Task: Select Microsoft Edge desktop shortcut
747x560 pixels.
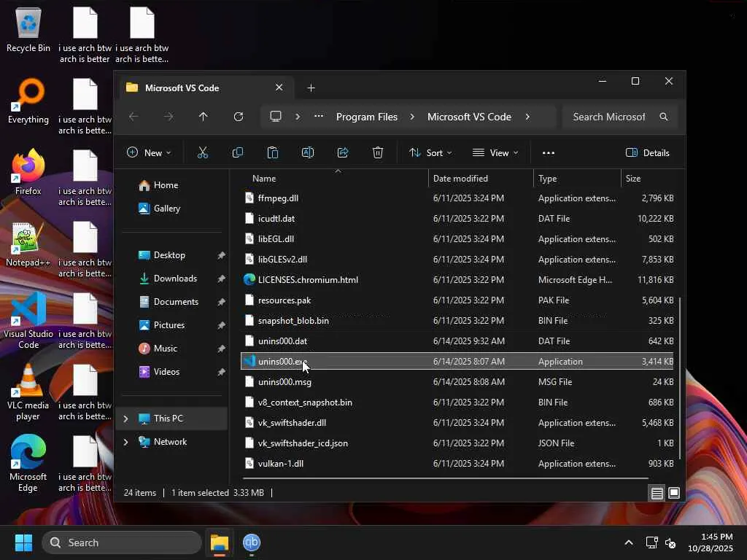Action: [x=28, y=463]
